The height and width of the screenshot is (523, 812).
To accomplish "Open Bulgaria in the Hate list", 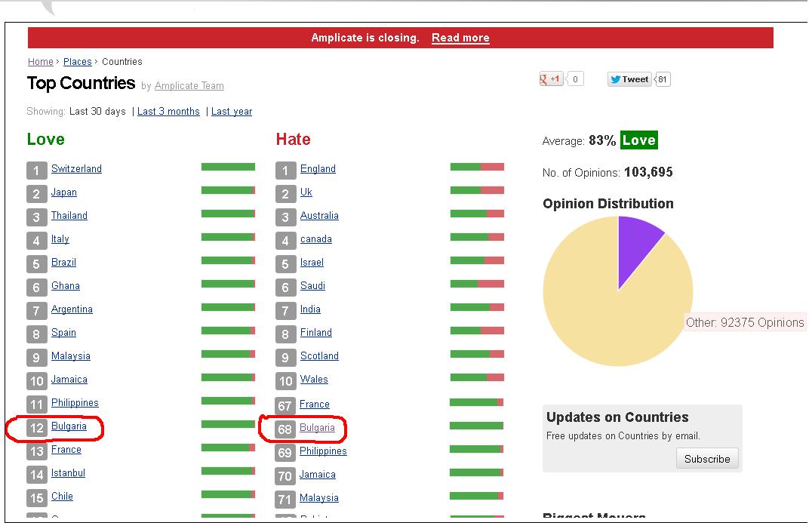I will 317,428.
